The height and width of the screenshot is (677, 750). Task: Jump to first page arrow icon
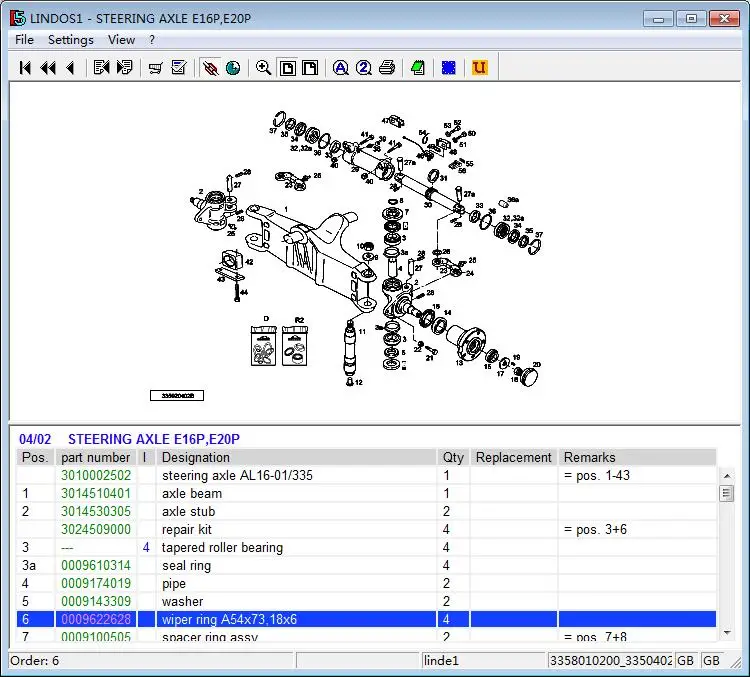click(x=25, y=68)
